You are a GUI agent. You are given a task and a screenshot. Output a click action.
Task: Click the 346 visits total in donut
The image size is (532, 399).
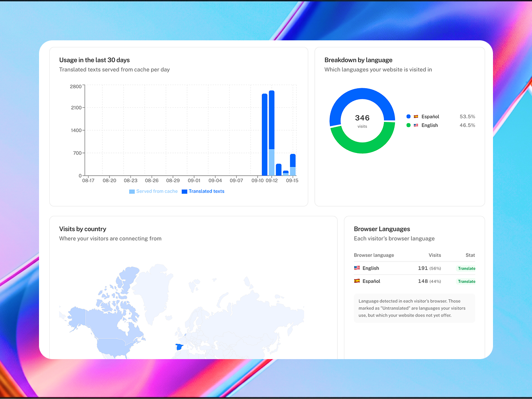coord(362,118)
